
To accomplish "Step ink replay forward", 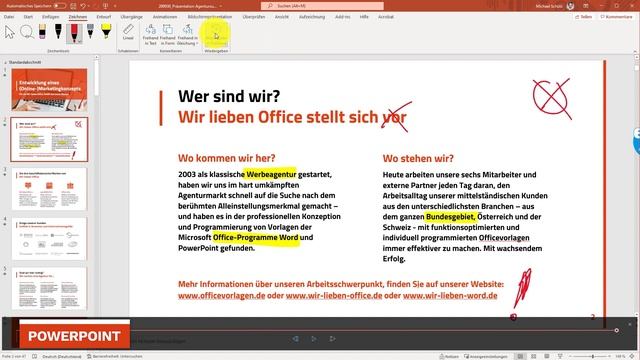I will tap(332, 339).
